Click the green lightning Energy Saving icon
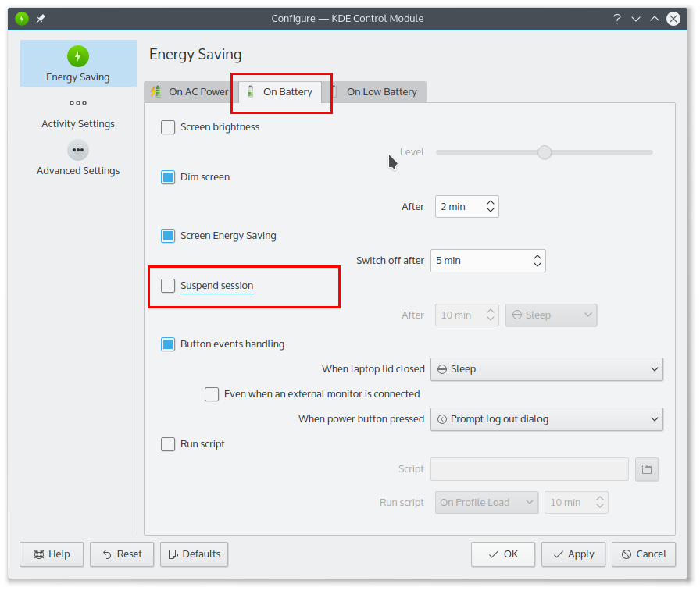The height and width of the screenshot is (591, 700). coord(78,55)
